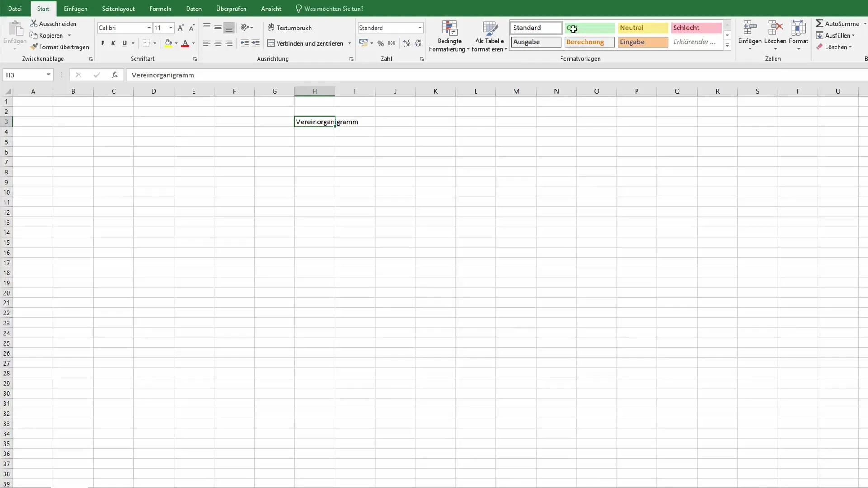
Task: Click the text orientation icon
Action: [x=245, y=28]
